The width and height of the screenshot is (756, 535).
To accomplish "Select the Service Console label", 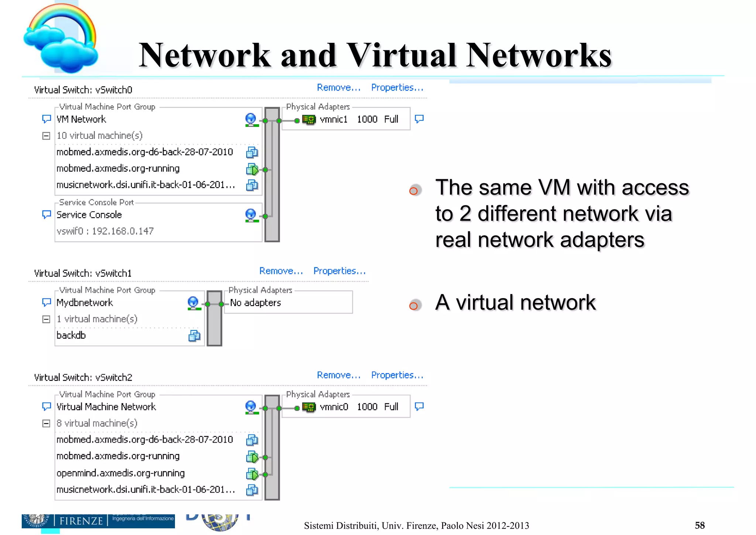I will point(89,215).
